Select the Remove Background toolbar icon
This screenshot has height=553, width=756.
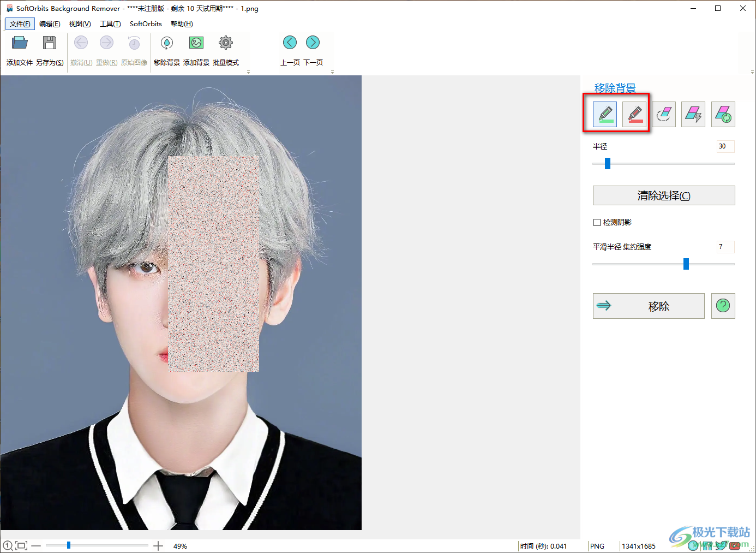[167, 43]
